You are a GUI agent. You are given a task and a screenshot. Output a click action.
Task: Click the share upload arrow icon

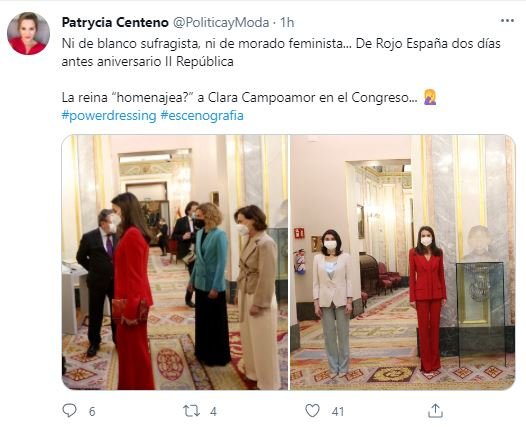pos(435,411)
